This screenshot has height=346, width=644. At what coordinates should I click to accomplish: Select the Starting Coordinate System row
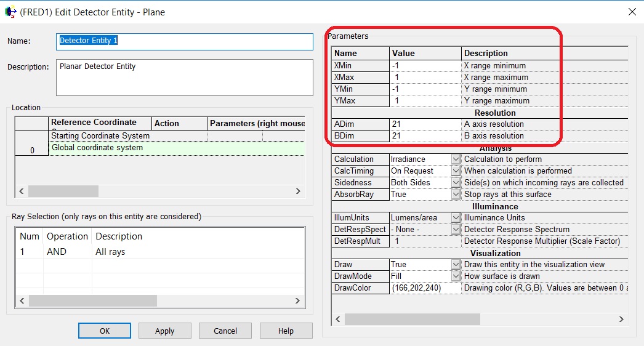pos(127,136)
